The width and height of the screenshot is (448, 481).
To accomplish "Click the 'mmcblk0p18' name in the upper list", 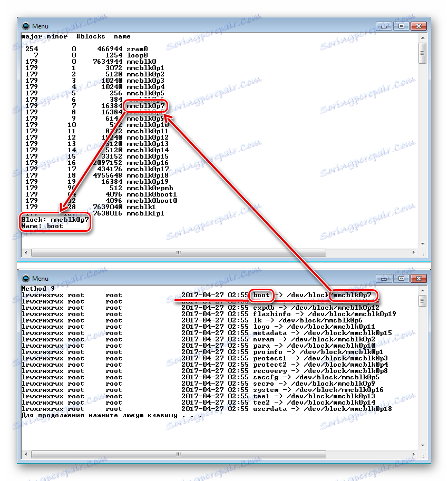I will [148, 175].
